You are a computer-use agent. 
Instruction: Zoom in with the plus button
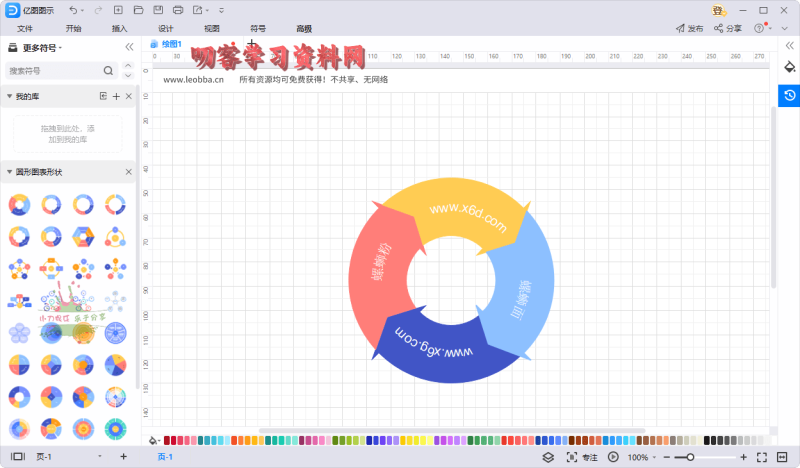point(743,457)
